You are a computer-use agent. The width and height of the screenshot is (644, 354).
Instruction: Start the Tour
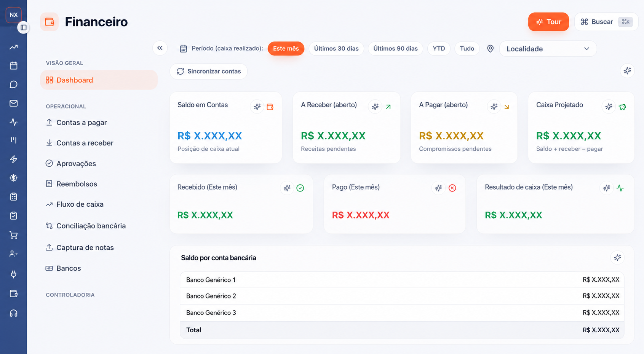(x=548, y=22)
